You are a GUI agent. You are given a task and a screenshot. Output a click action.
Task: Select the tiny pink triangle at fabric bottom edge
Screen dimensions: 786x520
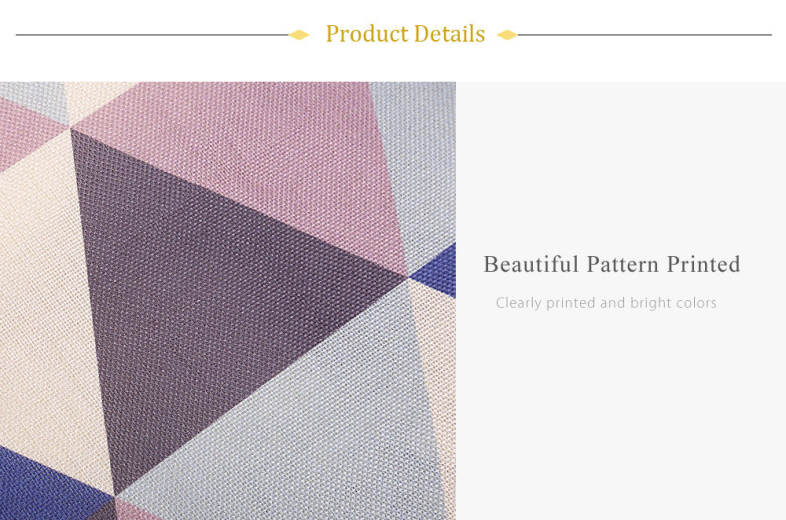click(137, 510)
